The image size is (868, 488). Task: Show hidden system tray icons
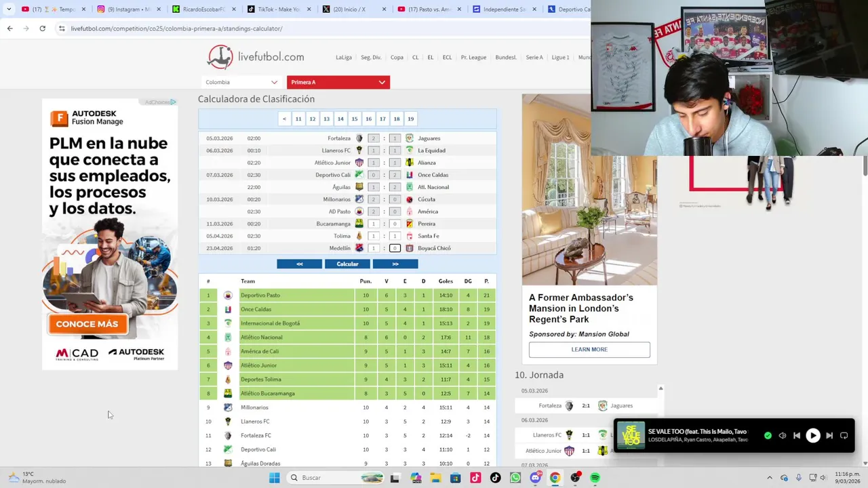click(x=769, y=478)
